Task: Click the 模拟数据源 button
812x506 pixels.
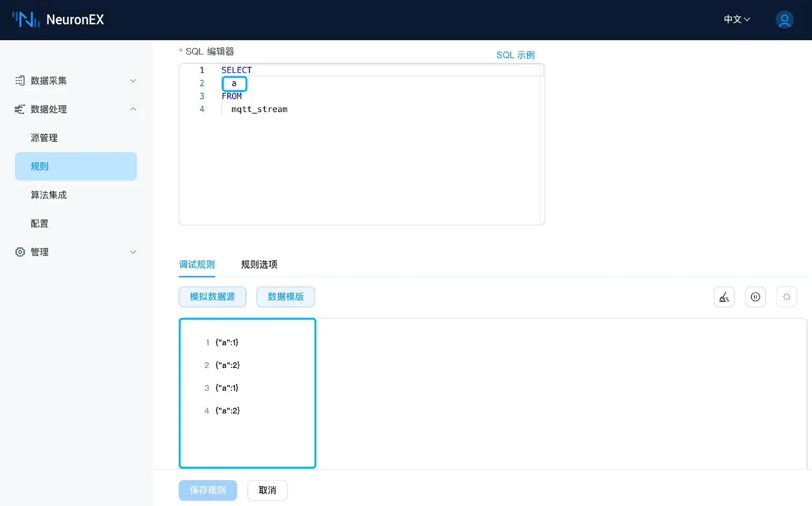Action: [212, 297]
